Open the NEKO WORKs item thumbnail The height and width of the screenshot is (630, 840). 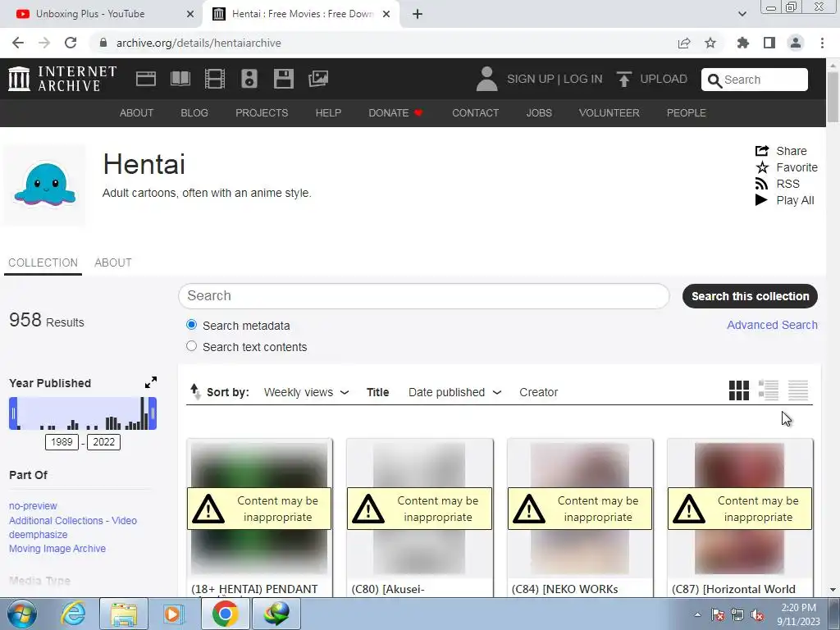click(580, 508)
